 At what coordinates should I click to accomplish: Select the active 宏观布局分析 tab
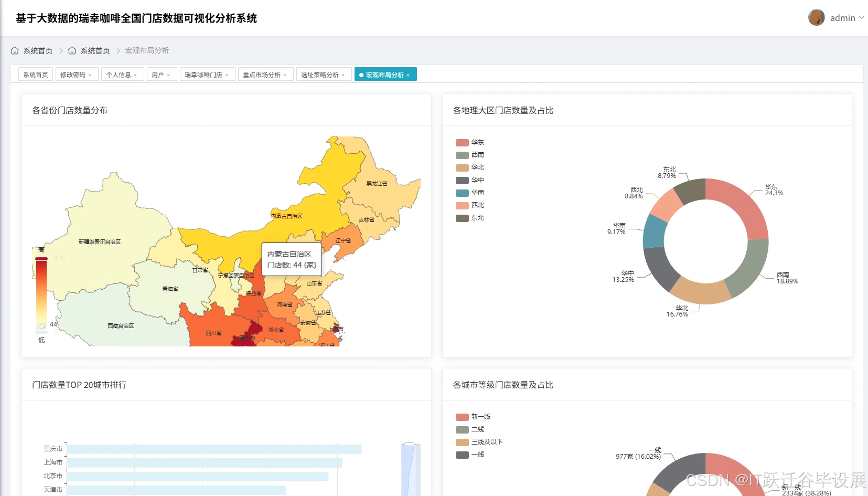[x=385, y=75]
